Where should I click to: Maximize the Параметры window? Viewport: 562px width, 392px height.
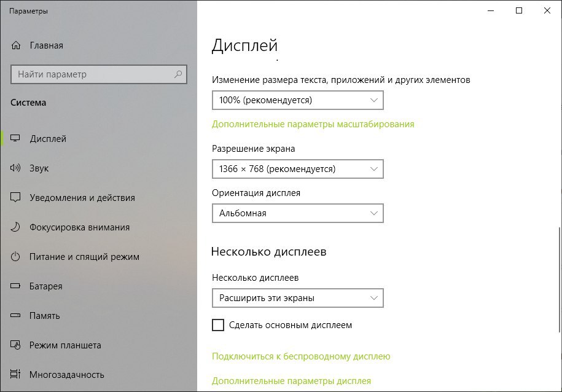point(518,11)
